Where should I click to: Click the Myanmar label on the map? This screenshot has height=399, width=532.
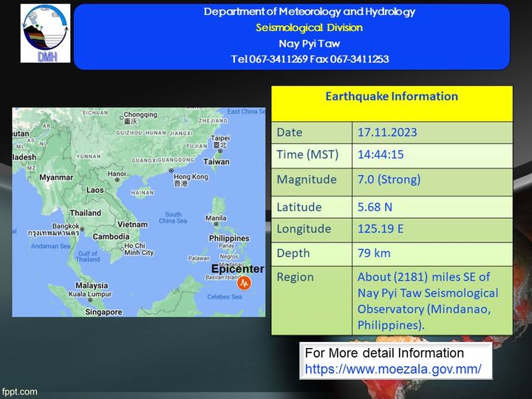[56, 177]
